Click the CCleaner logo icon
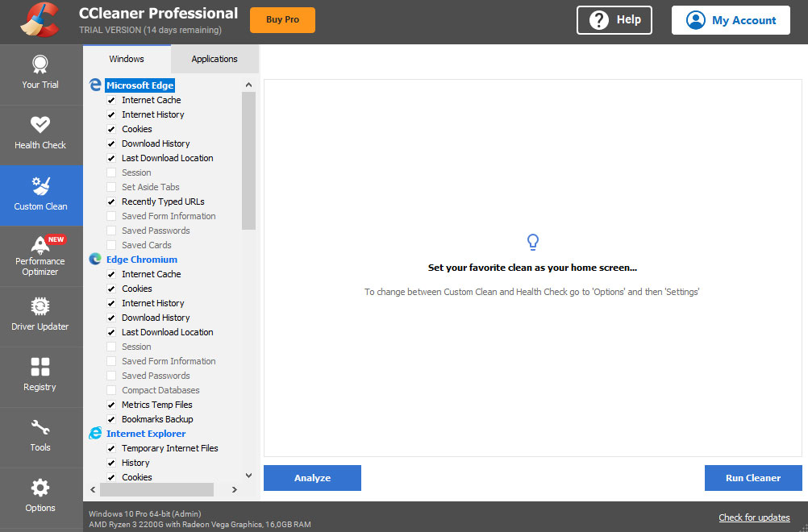The width and height of the screenshot is (808, 532). pos(40,21)
